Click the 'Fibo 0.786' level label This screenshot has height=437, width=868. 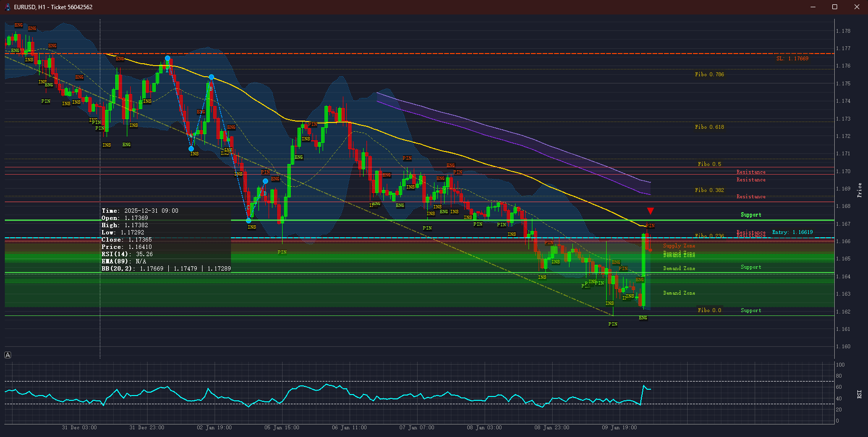(x=709, y=74)
